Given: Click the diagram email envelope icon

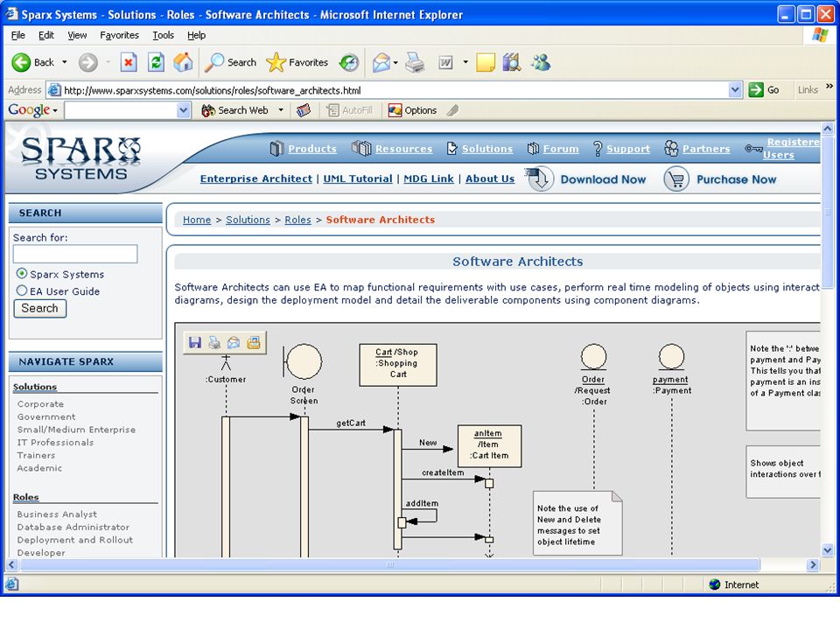Looking at the screenshot, I should [234, 343].
